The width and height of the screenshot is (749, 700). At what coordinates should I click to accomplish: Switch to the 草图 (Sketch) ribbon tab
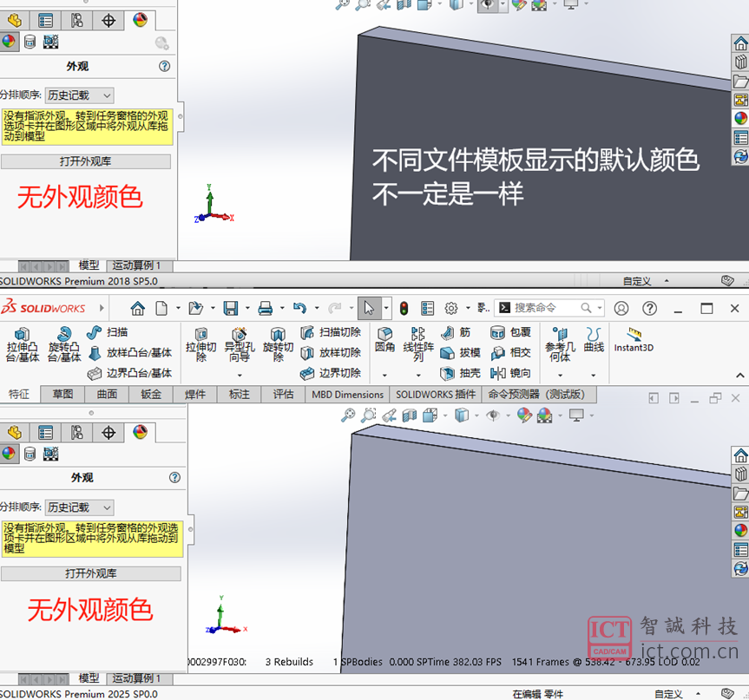pyautogui.click(x=62, y=395)
